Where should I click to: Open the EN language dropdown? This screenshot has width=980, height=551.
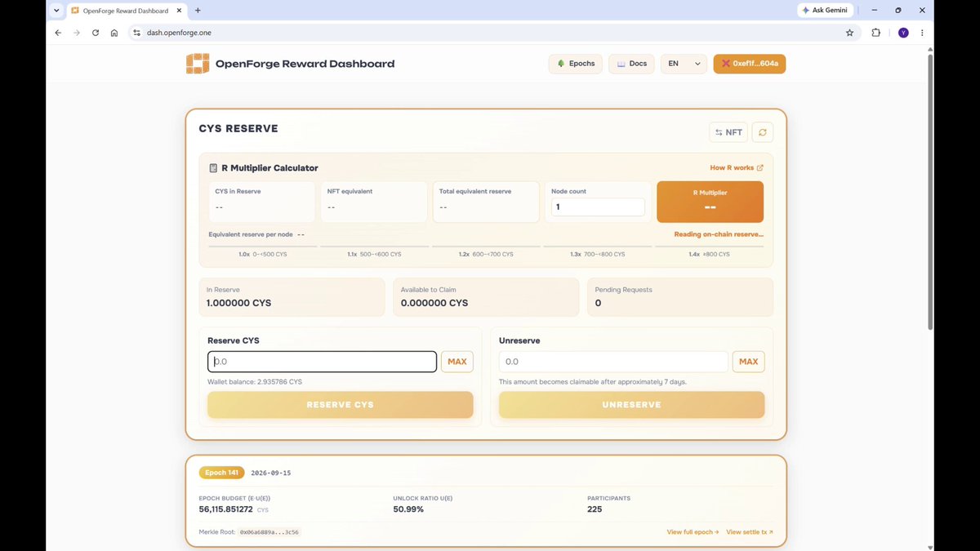click(684, 64)
